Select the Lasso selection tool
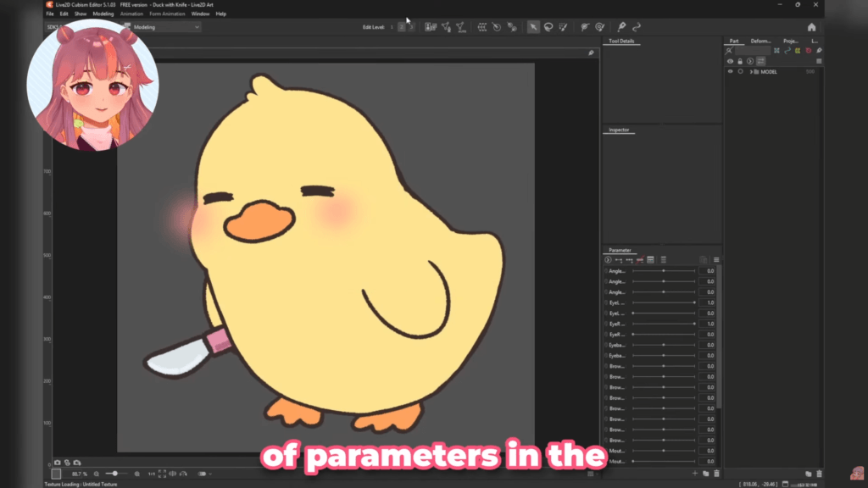 [x=548, y=26]
